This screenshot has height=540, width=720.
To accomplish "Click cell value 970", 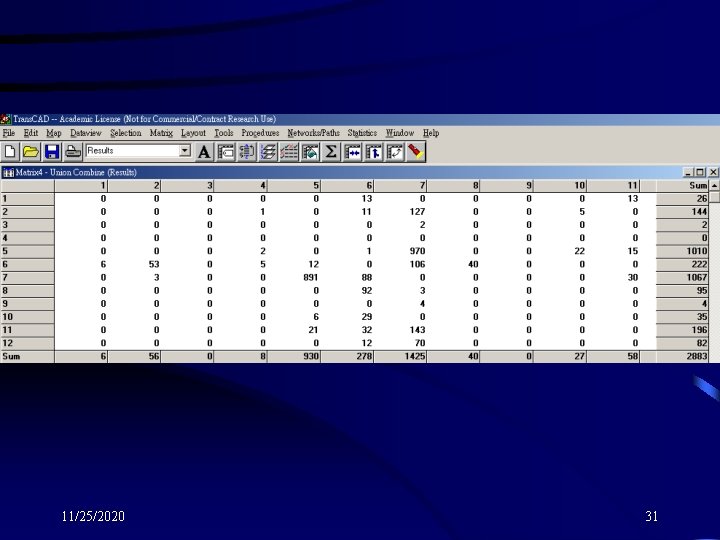I will pos(417,251).
